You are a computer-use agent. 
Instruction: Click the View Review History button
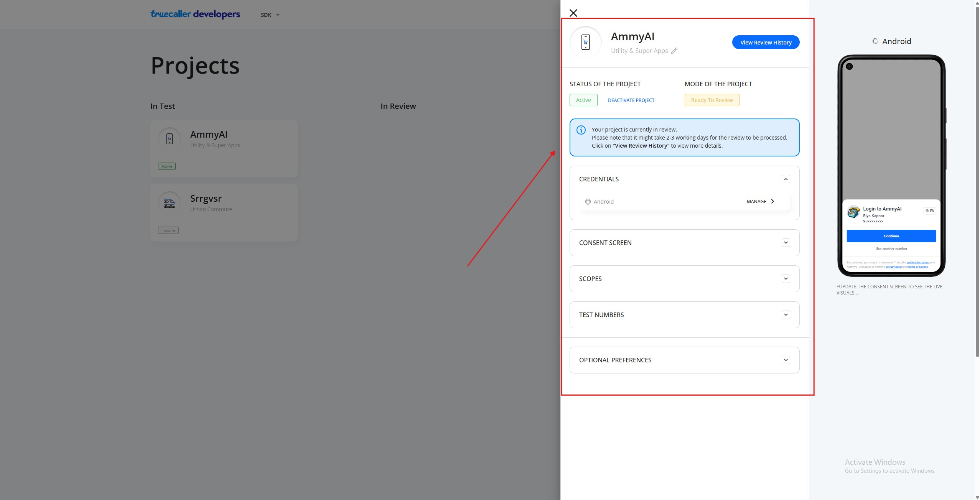766,43
